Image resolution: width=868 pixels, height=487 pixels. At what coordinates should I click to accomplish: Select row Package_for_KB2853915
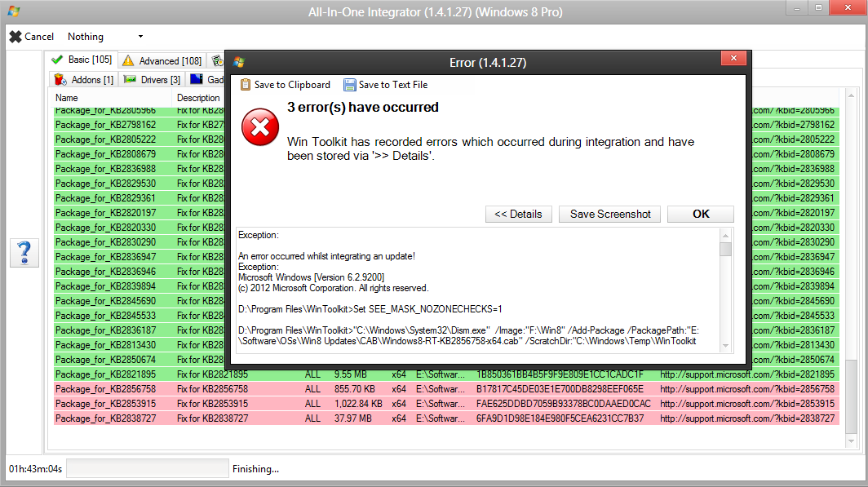447,404
